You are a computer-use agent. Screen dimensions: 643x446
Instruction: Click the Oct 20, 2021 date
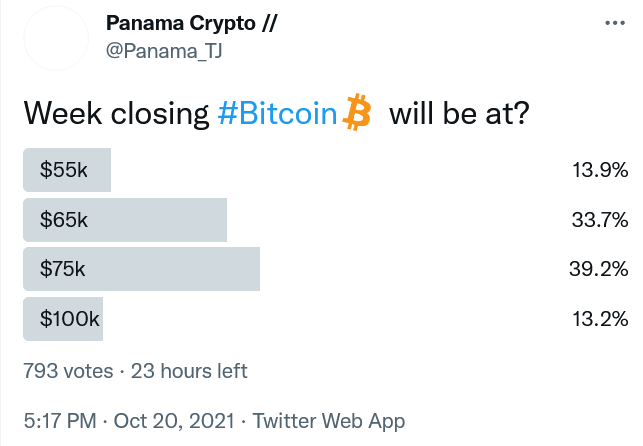[174, 421]
